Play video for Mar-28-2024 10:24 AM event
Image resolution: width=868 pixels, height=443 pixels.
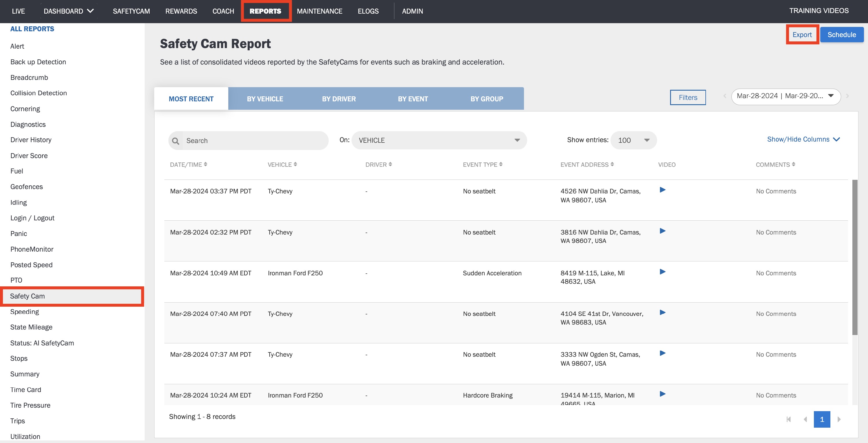pos(663,394)
